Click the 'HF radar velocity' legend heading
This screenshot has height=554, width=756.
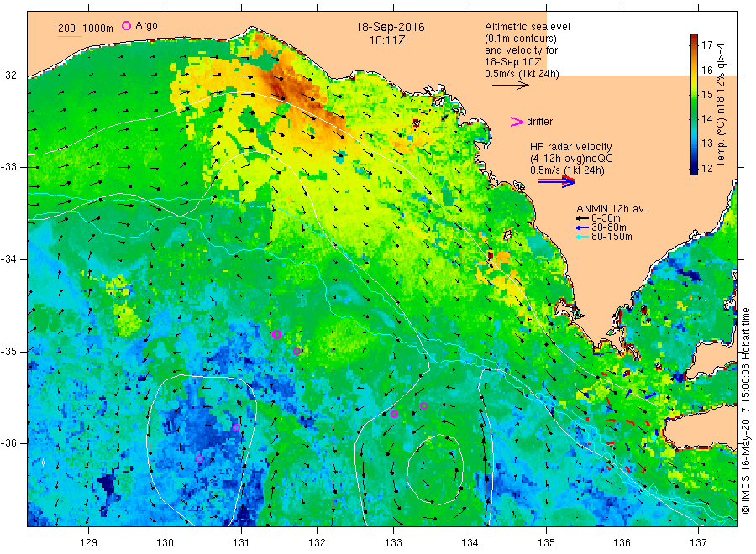[x=571, y=146]
